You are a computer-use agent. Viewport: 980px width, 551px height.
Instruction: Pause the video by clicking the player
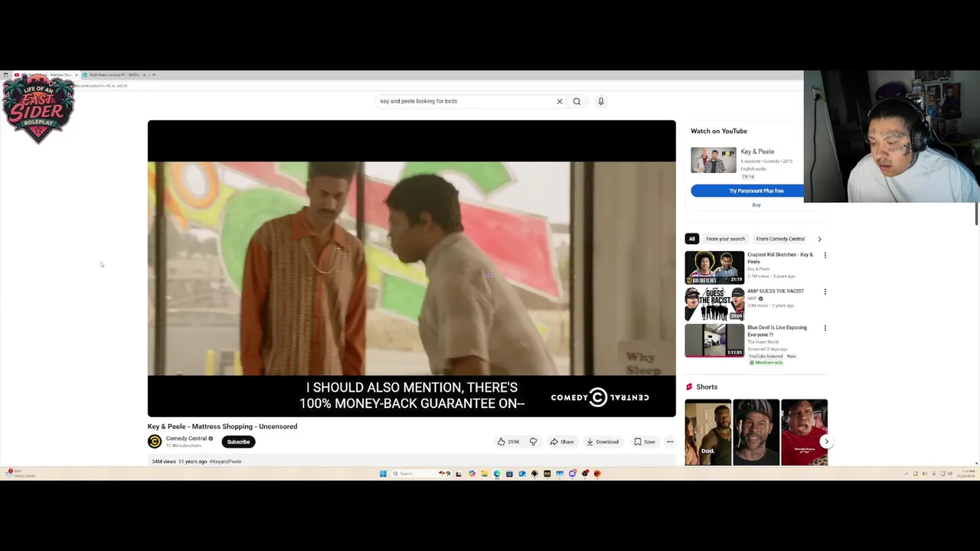(x=412, y=268)
